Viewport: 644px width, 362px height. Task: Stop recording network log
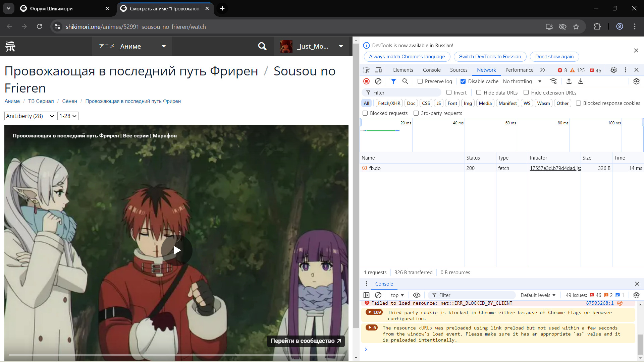click(366, 81)
